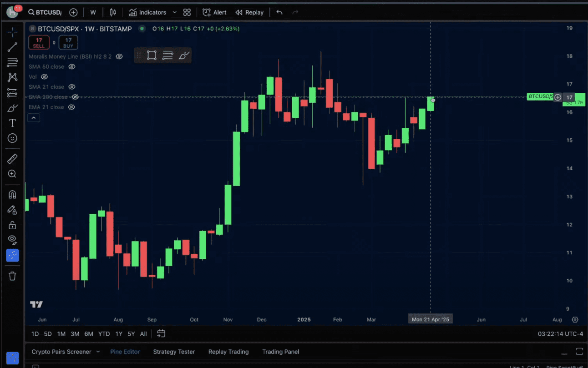Redo the last chart action
Image resolution: width=588 pixels, height=368 pixels.
(x=295, y=12)
